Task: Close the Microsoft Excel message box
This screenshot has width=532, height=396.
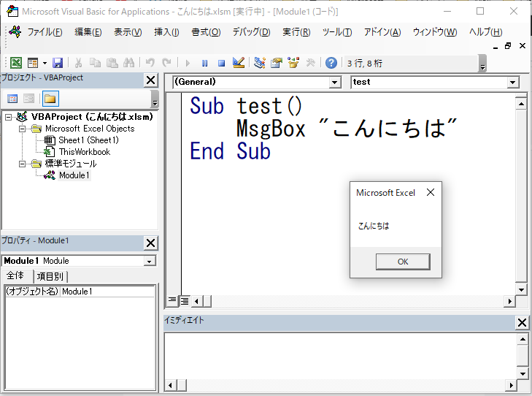Action: coord(431,193)
